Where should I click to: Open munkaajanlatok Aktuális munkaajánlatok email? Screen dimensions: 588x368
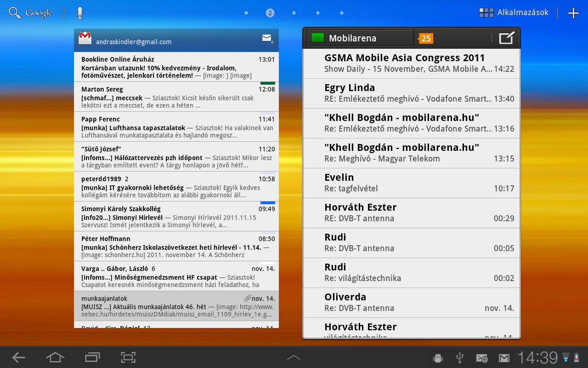coord(176,306)
